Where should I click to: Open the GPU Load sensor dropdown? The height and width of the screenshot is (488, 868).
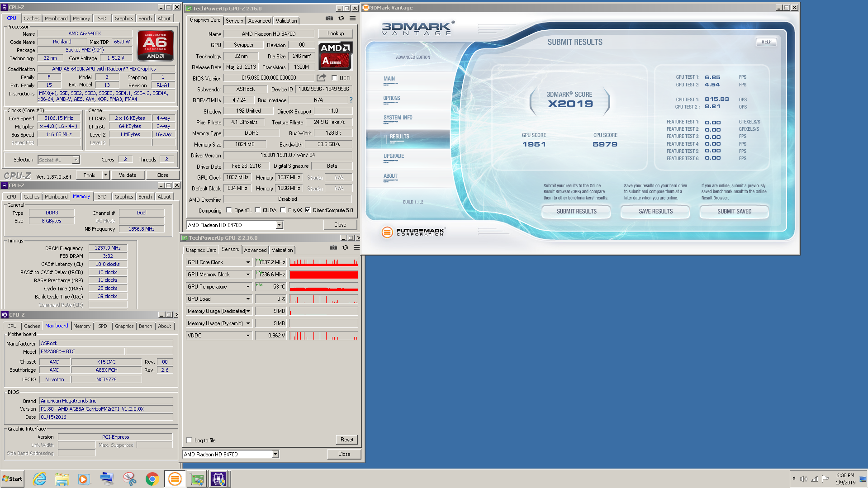(248, 299)
